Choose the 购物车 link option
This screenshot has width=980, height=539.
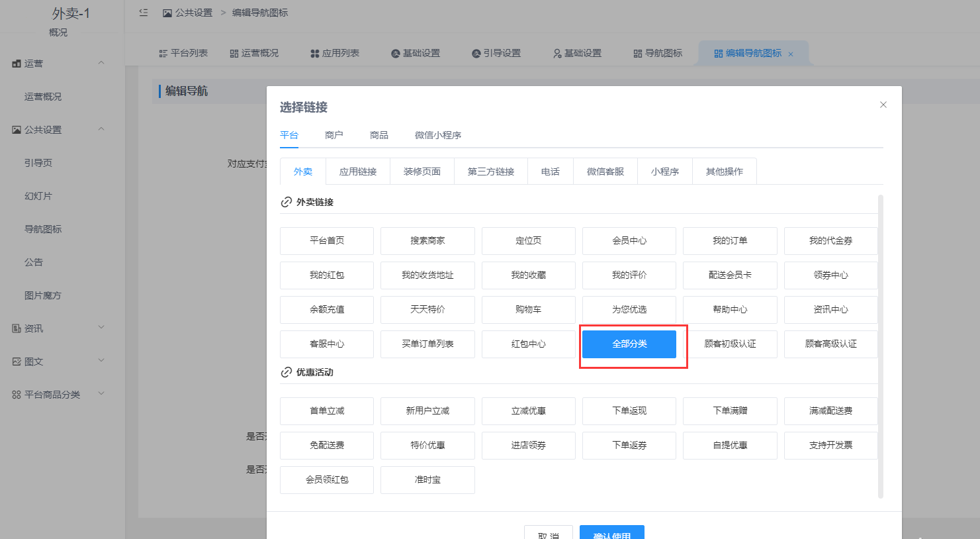click(x=528, y=310)
